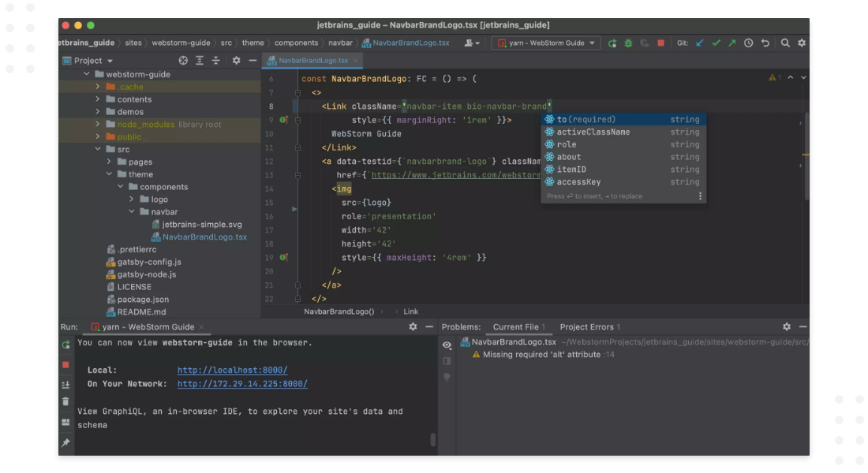The image size is (868, 473).
Task: Select the Missing required 'alt' attribute warning
Action: pos(543,355)
